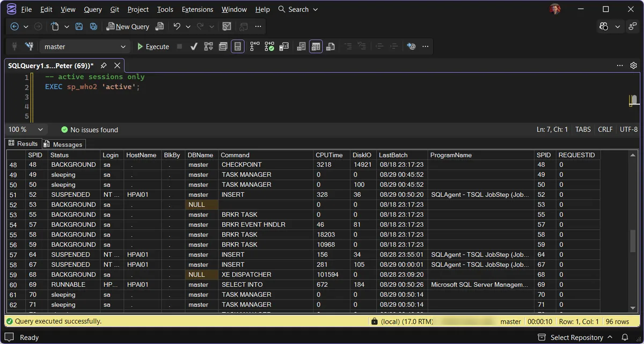Image resolution: width=644 pixels, height=344 pixels.
Task: Click the Save file icon
Action: coord(79,26)
